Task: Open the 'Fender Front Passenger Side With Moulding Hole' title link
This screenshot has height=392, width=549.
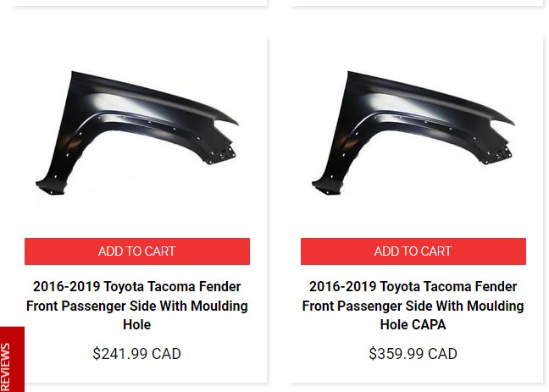Action: pos(137,306)
